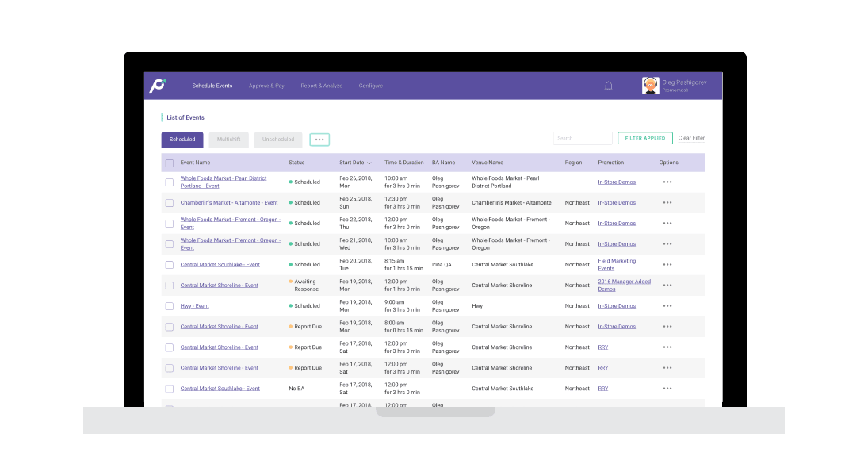The height and width of the screenshot is (460, 868).
Task: Open options dots for Feb 22 Fremont event
Action: pos(667,223)
